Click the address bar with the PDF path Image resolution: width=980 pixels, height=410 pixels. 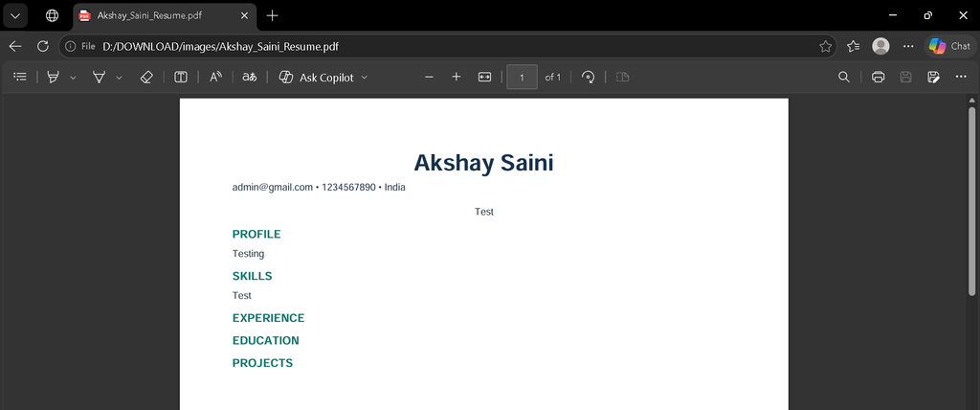[x=447, y=46]
